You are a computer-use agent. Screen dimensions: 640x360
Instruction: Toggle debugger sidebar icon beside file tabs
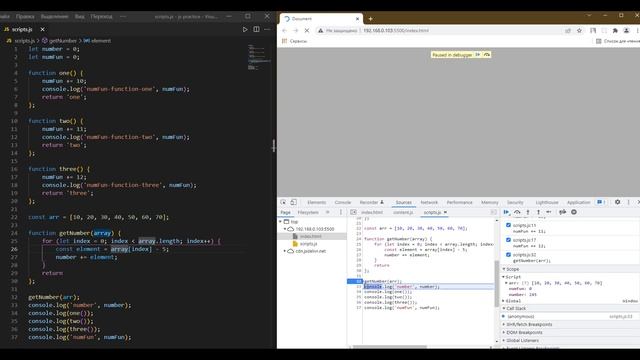click(493, 212)
